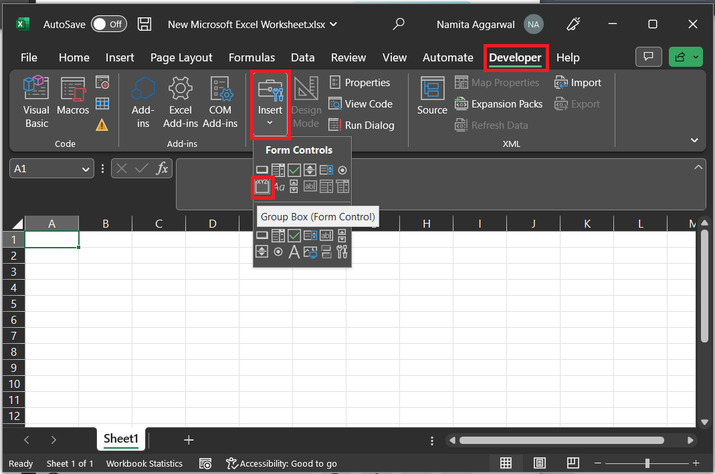Insert ActiveX Check Box control
The height and width of the screenshot is (474, 715).
[294, 235]
